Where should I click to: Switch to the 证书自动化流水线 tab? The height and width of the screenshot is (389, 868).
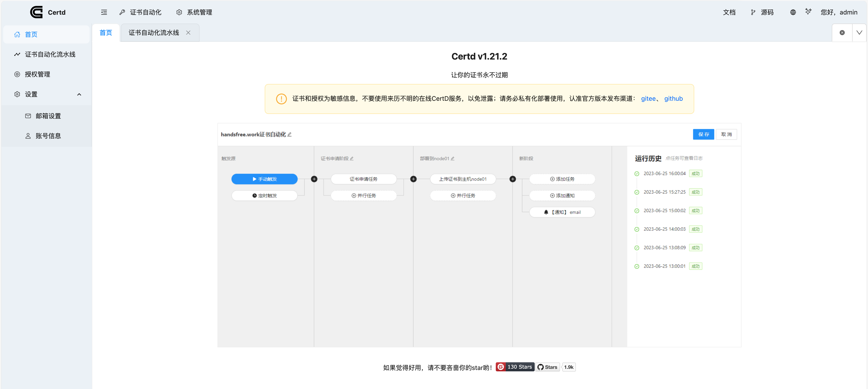(x=154, y=33)
